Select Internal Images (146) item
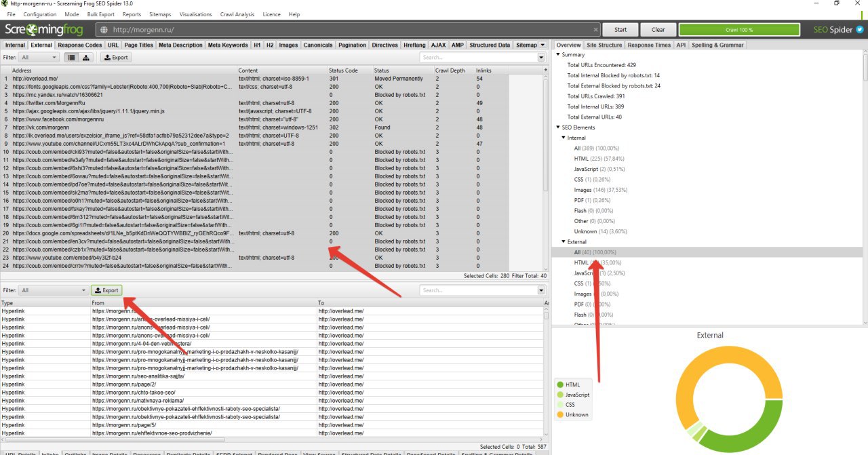The width and height of the screenshot is (868, 455). tap(601, 190)
